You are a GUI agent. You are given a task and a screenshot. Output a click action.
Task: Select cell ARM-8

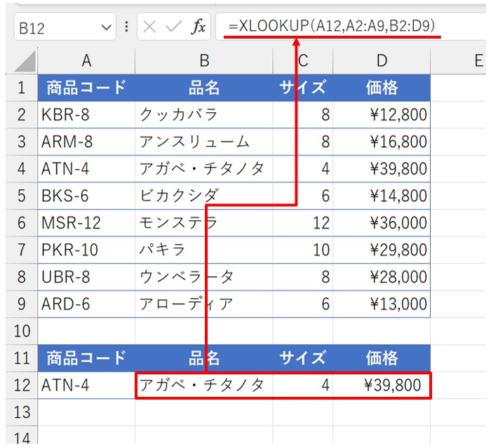pyautogui.click(x=86, y=142)
